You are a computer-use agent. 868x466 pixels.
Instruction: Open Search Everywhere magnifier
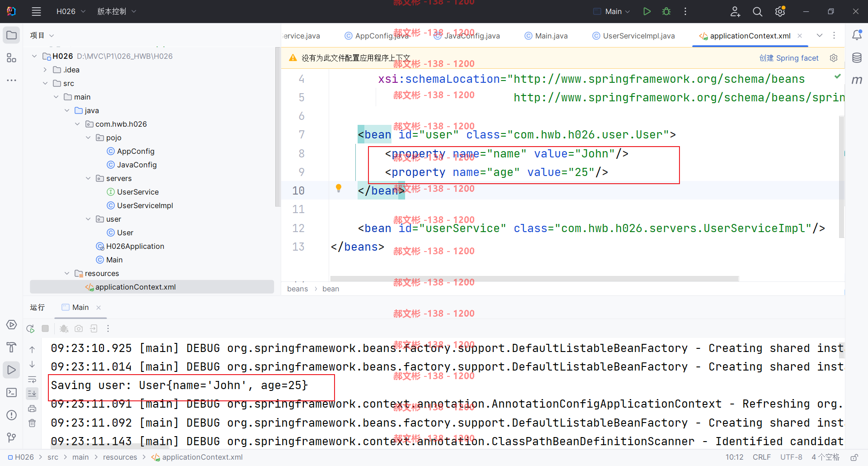pos(758,11)
